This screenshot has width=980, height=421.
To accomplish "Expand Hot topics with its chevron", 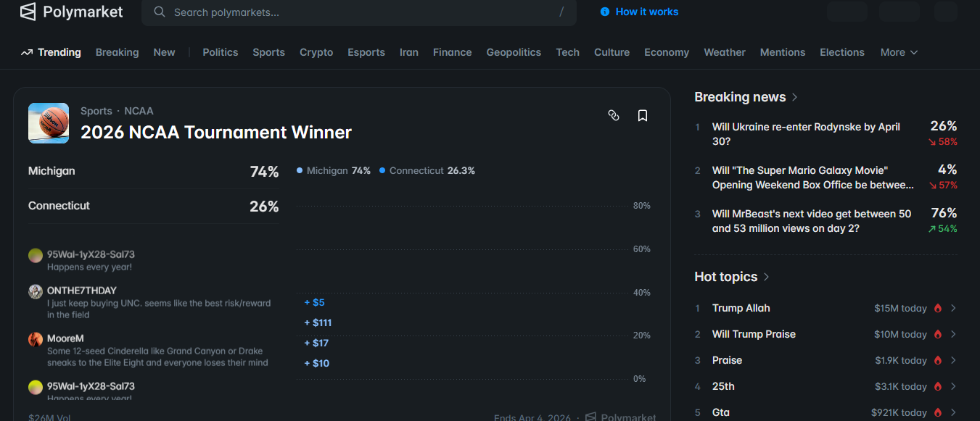I will [x=767, y=277].
